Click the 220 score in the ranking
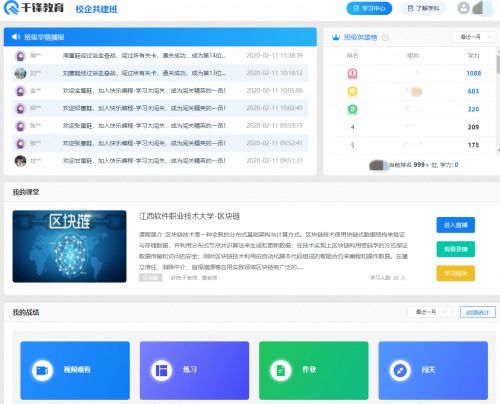 tap(473, 109)
